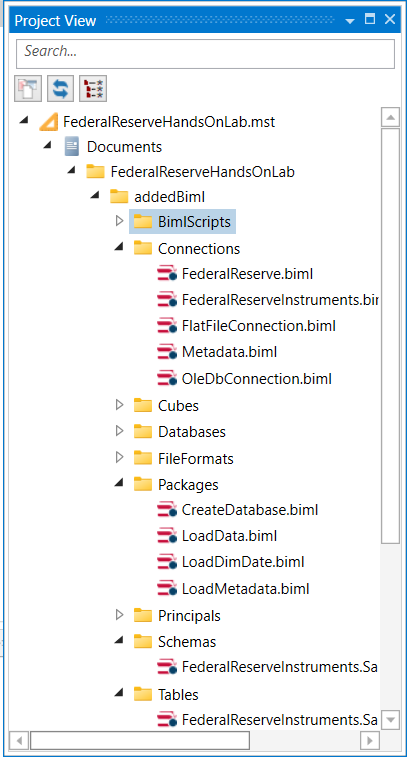Collapse the FederalReserveHandsOnLab folder arrow
This screenshot has height=757, width=407.
[71, 169]
